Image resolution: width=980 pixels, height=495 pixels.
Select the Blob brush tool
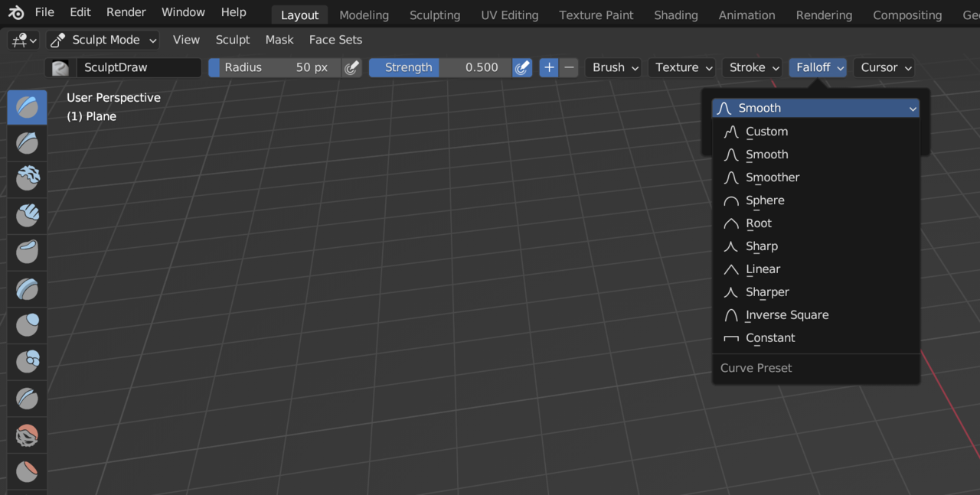[27, 361]
